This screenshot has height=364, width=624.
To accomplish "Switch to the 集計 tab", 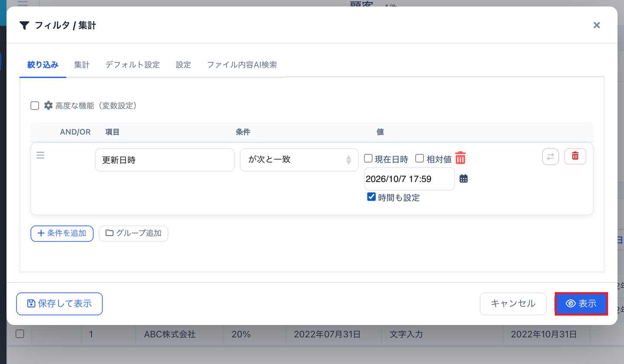I will (x=82, y=65).
